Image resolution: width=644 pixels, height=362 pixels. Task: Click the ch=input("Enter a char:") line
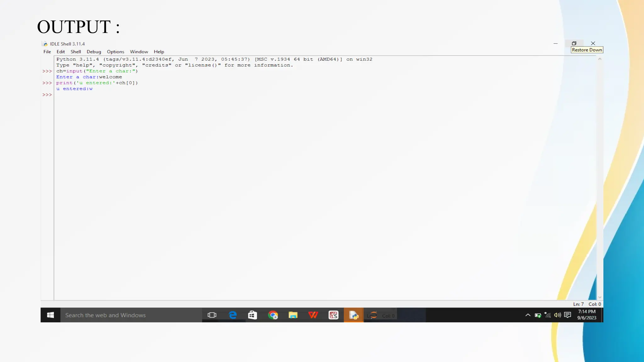97,71
